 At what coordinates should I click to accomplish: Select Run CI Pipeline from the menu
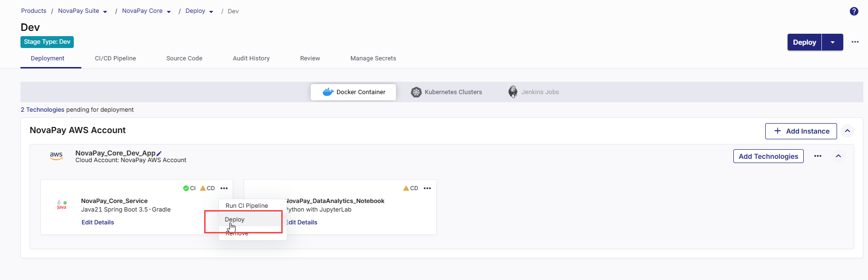247,206
